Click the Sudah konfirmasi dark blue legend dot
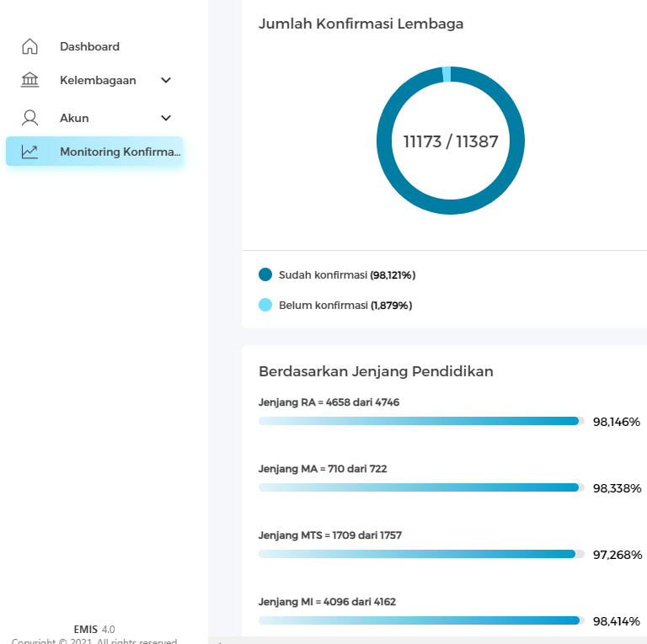This screenshot has width=647, height=644. point(265,274)
